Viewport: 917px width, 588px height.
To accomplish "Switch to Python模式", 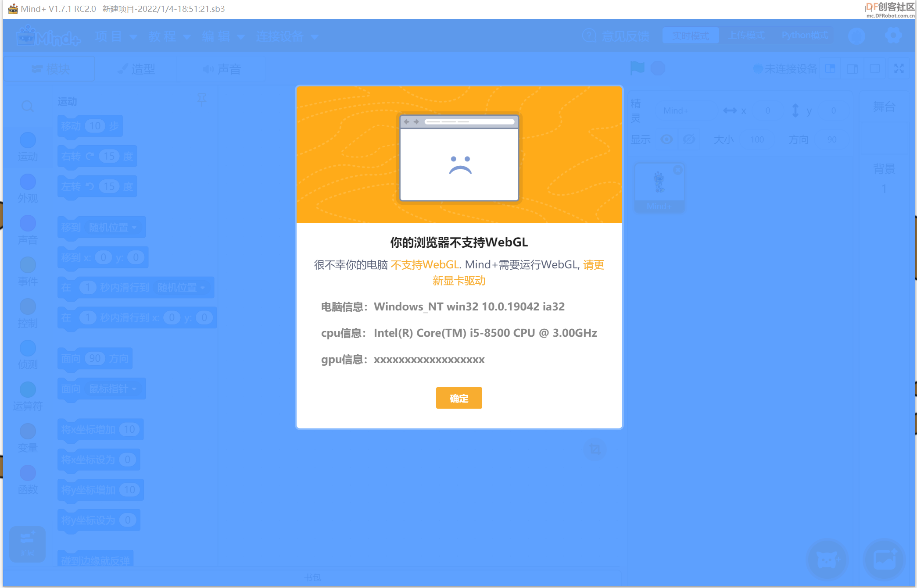I will coord(805,36).
